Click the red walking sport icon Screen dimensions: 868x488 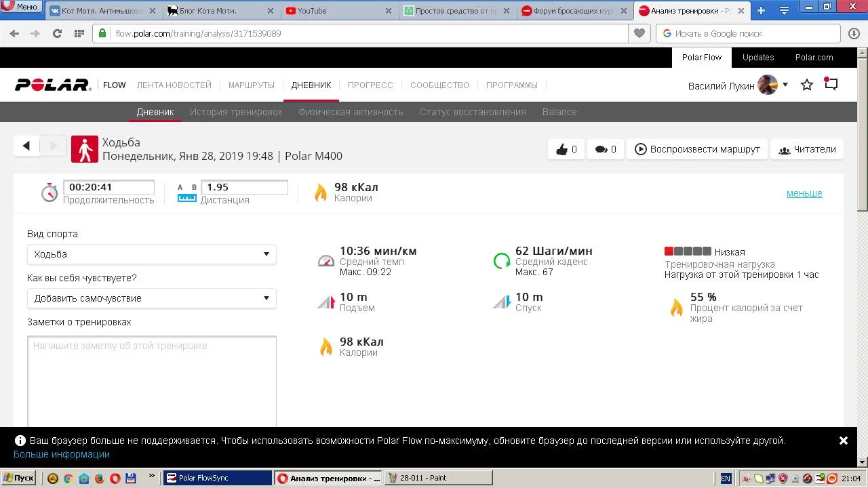pos(85,149)
